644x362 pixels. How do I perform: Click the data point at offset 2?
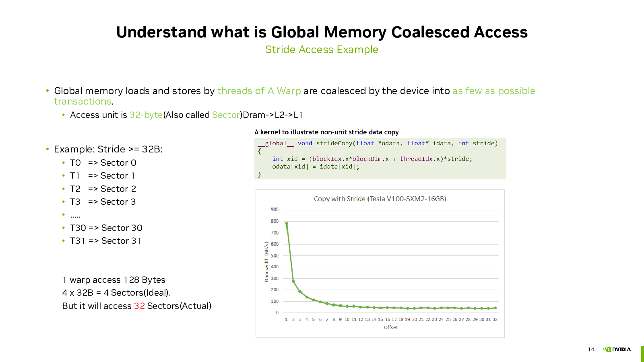pyautogui.click(x=293, y=281)
